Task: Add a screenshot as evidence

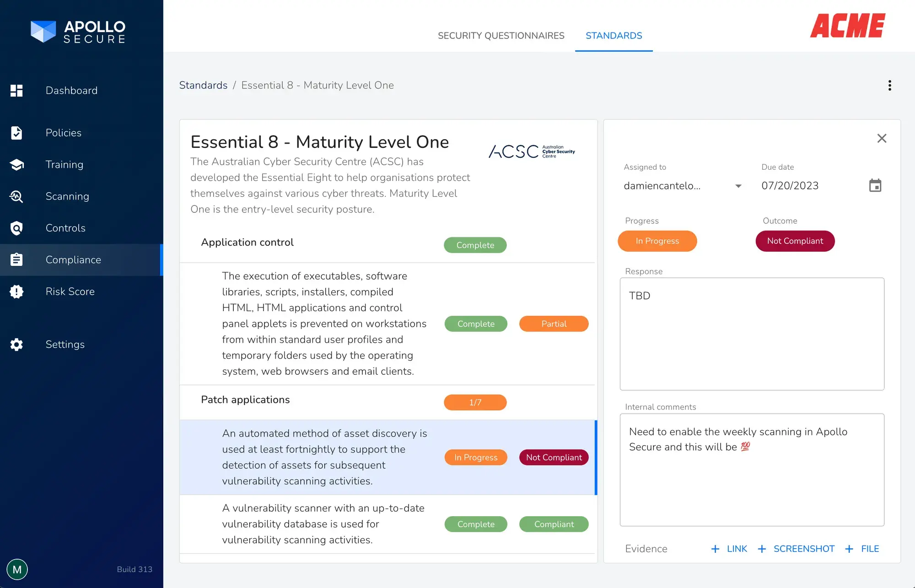Action: point(796,549)
